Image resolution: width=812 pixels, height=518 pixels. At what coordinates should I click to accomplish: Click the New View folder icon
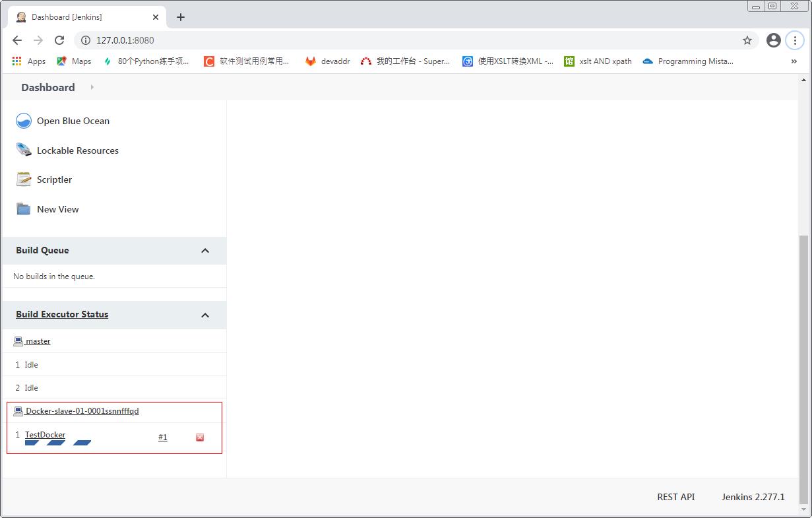[x=24, y=209]
